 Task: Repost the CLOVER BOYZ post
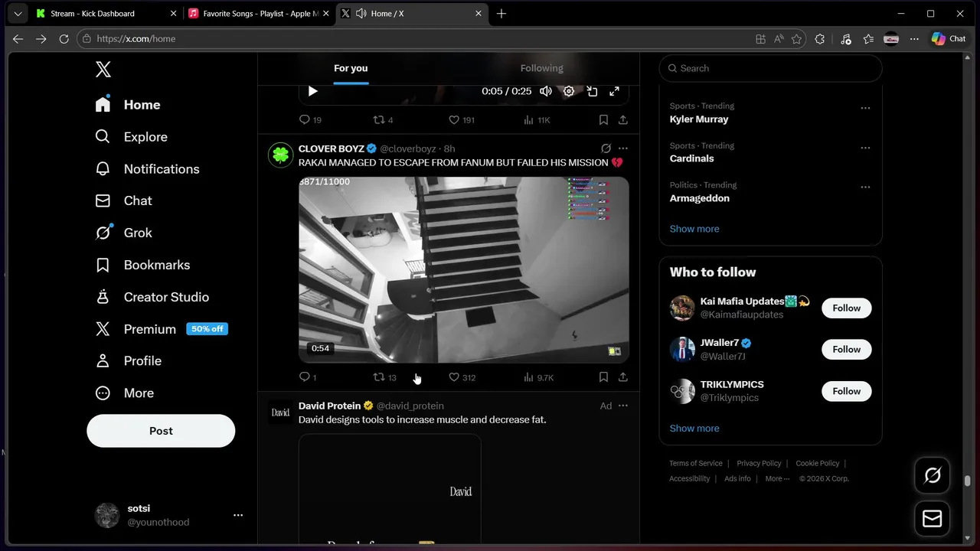(384, 377)
